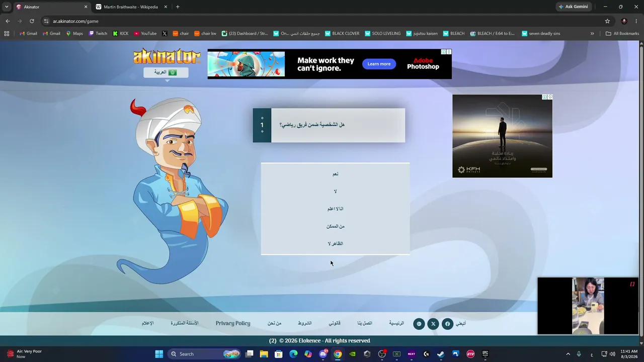The height and width of the screenshot is (362, 644).
Task: Open Akinator's X (Twitter) icon
Action: (433, 324)
